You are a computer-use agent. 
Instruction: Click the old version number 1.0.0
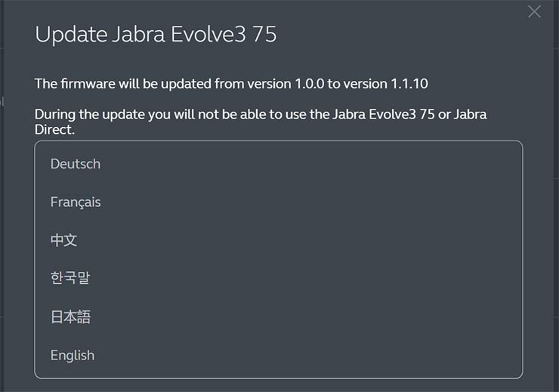[307, 83]
